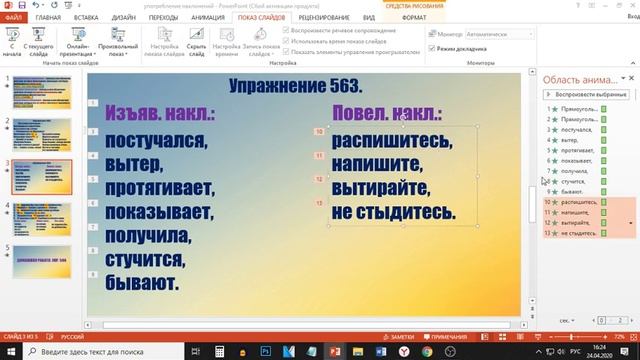Open Rehearse Timings tool
This screenshot has width=640, height=360.
click(226, 42)
